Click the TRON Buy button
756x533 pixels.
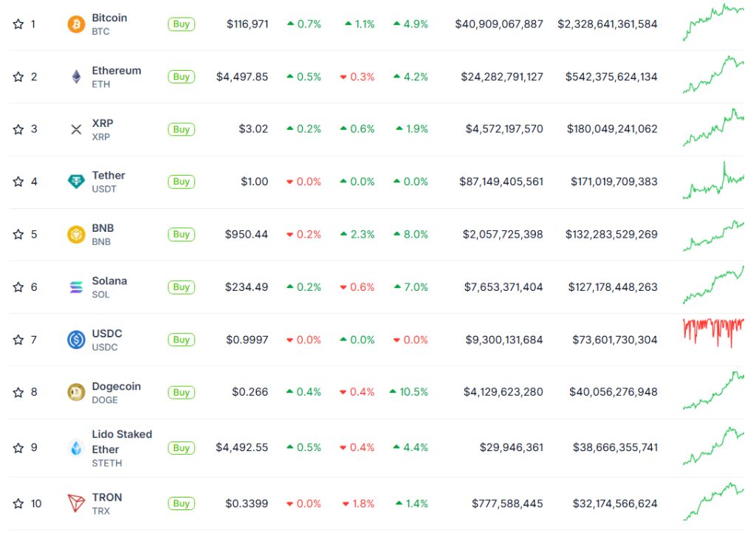point(182,503)
